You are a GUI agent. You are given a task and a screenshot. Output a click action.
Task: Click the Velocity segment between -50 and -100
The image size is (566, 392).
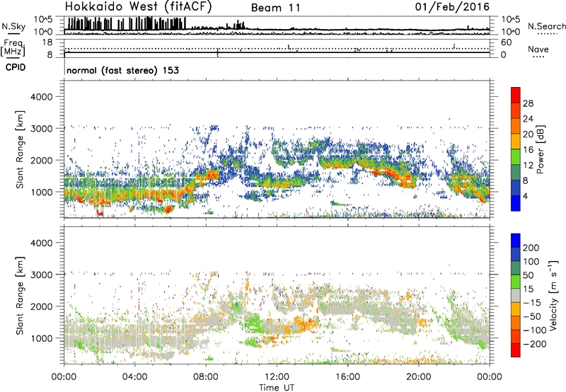pyautogui.click(x=516, y=323)
